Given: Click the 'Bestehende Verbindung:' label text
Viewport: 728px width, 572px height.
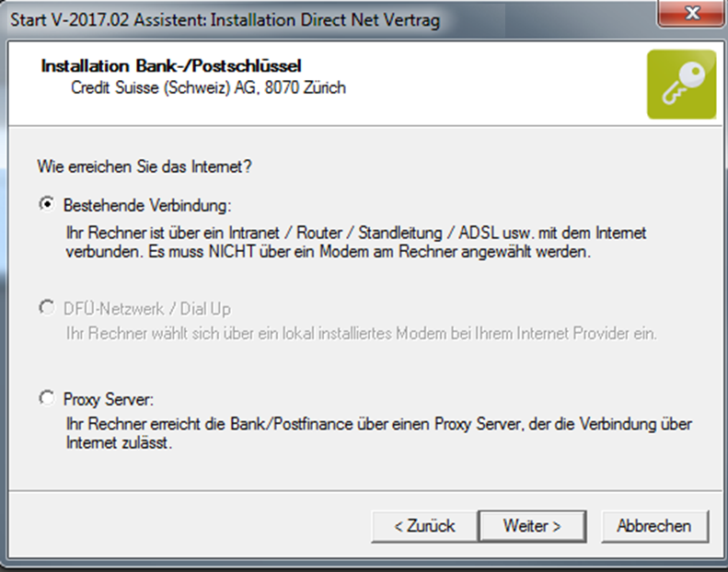Looking at the screenshot, I should [x=147, y=205].
